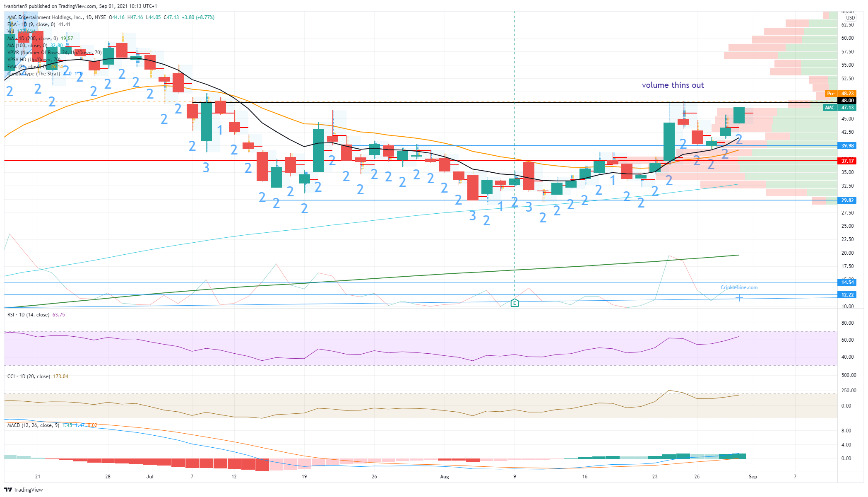Click the 'Sep' label on time axis
The height and width of the screenshot is (497, 868).
click(x=753, y=477)
